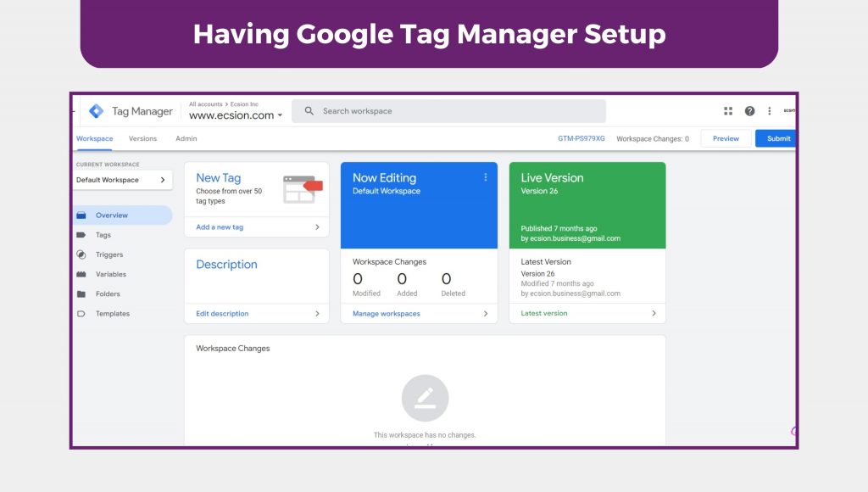Click the All accounts breadcrumb

point(205,104)
